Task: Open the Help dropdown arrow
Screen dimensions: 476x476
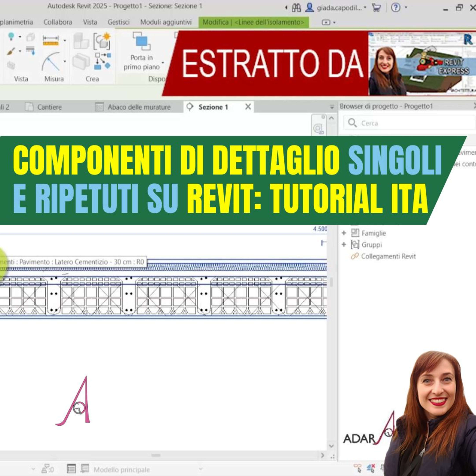Action: click(x=406, y=7)
